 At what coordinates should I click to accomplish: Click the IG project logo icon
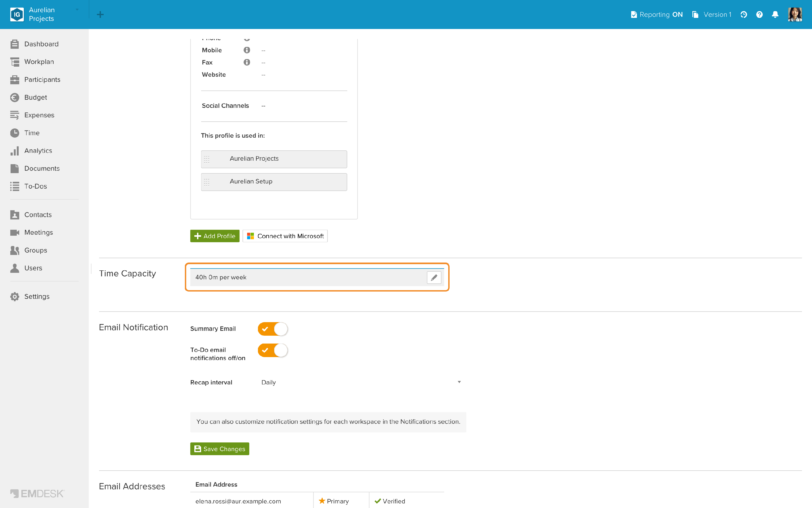tap(17, 14)
